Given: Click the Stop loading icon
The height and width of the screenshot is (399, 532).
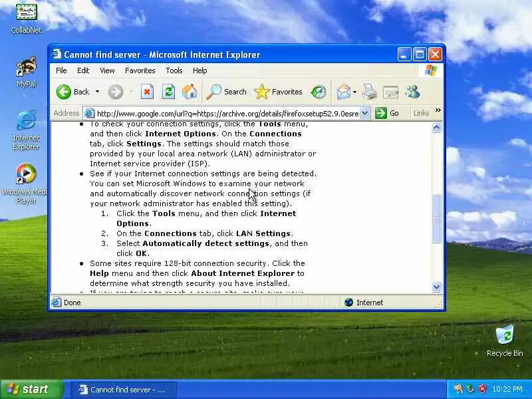Looking at the screenshot, I should click(147, 92).
